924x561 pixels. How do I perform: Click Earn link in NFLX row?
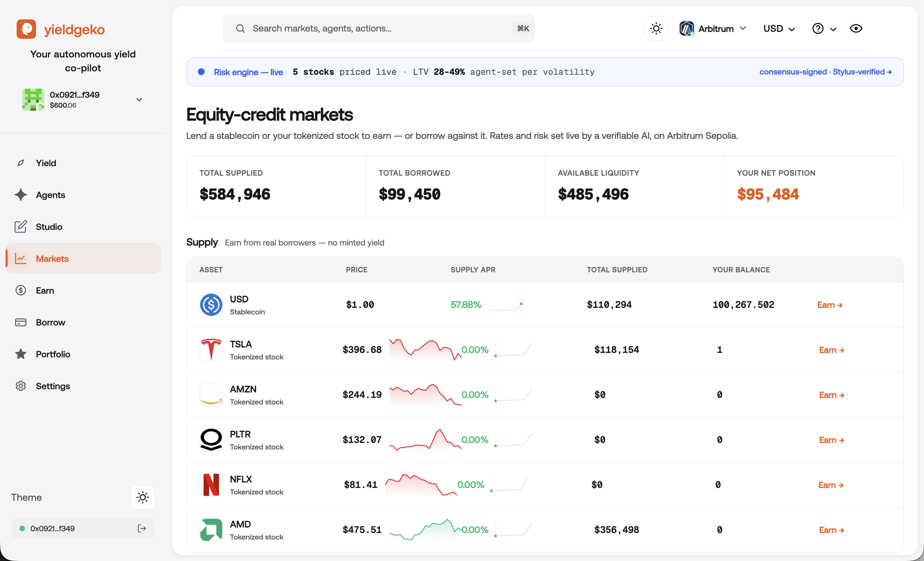coord(830,485)
